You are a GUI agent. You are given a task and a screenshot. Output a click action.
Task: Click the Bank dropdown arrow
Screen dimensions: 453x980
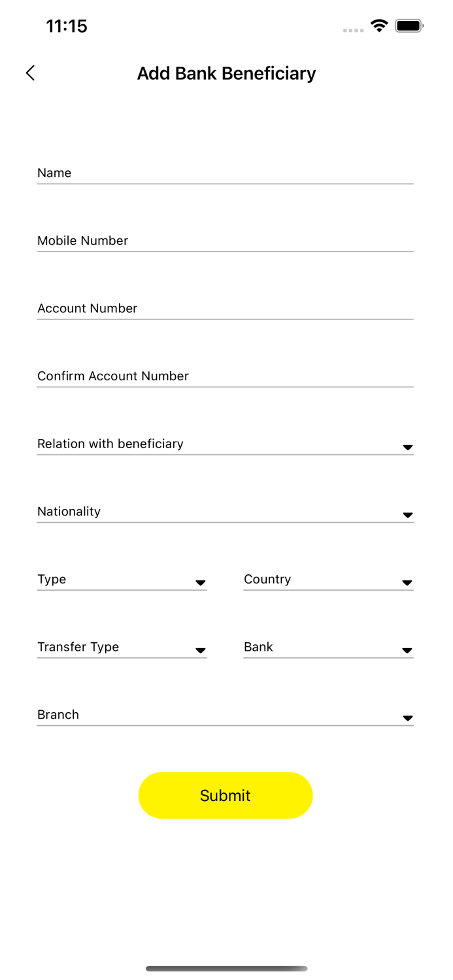tap(408, 651)
